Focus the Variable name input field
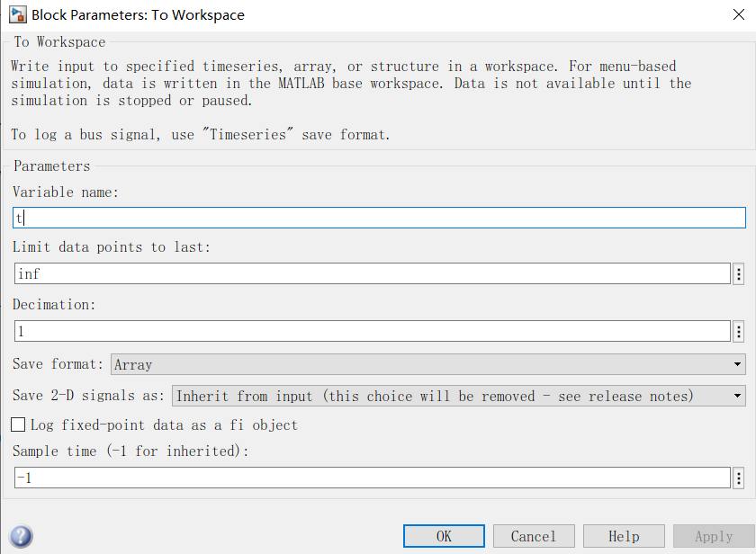The image size is (756, 554). click(x=379, y=218)
